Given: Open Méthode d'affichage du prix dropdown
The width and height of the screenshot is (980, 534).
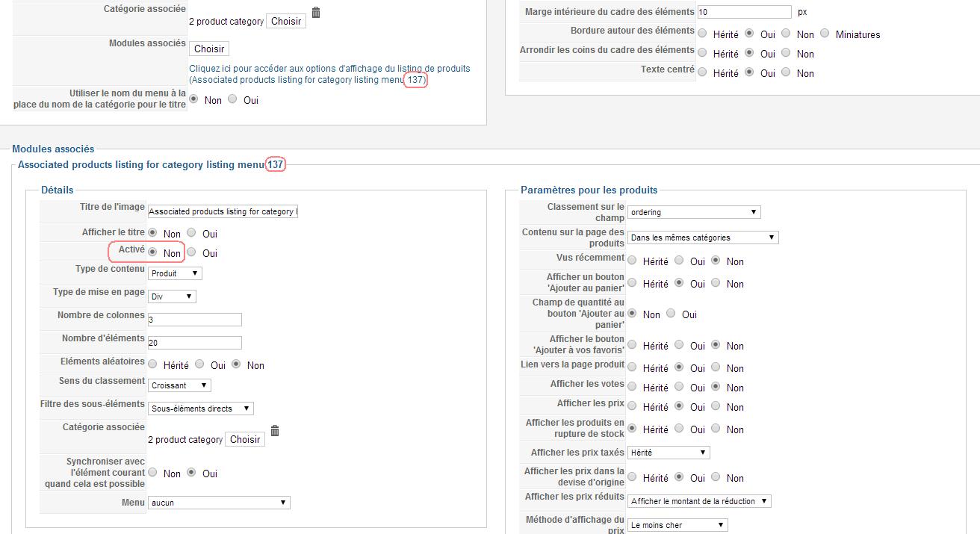Looking at the screenshot, I should (677, 525).
